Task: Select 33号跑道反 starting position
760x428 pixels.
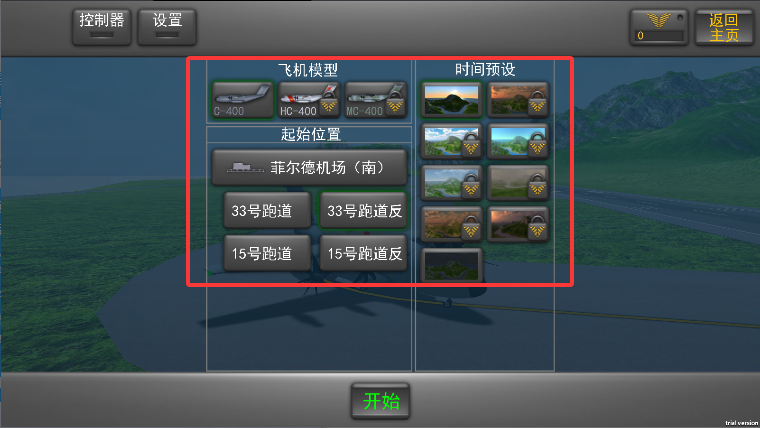Action: (x=363, y=210)
